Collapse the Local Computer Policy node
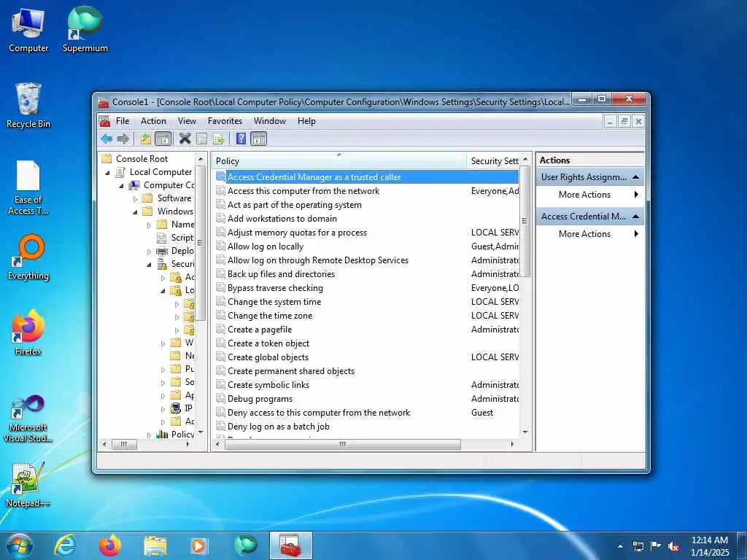 [108, 172]
